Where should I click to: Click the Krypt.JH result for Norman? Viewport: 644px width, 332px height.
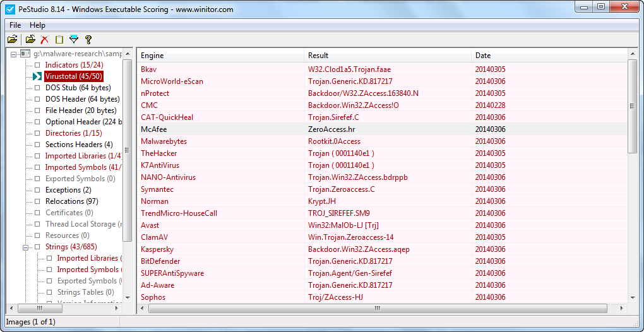tap(323, 201)
